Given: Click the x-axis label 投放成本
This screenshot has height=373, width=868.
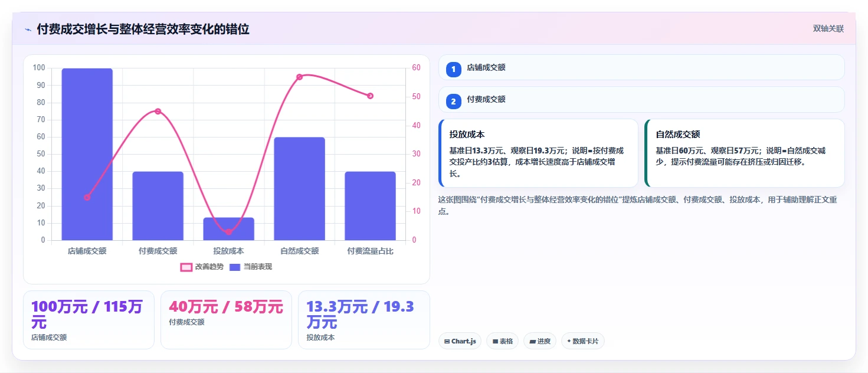Looking at the screenshot, I should 229,251.
